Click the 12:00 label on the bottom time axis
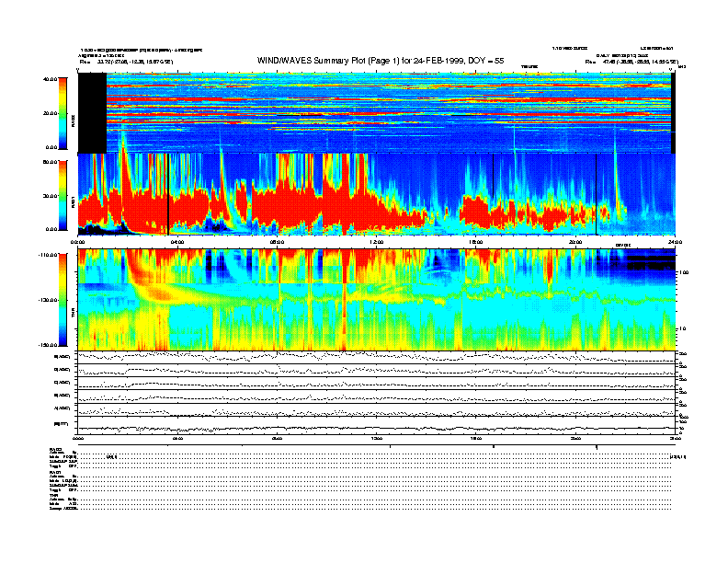This screenshot has height=563, width=728. click(377, 439)
